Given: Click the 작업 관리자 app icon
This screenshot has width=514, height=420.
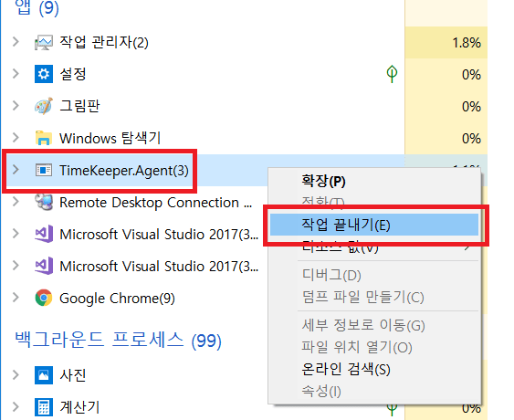Looking at the screenshot, I should (x=44, y=43).
